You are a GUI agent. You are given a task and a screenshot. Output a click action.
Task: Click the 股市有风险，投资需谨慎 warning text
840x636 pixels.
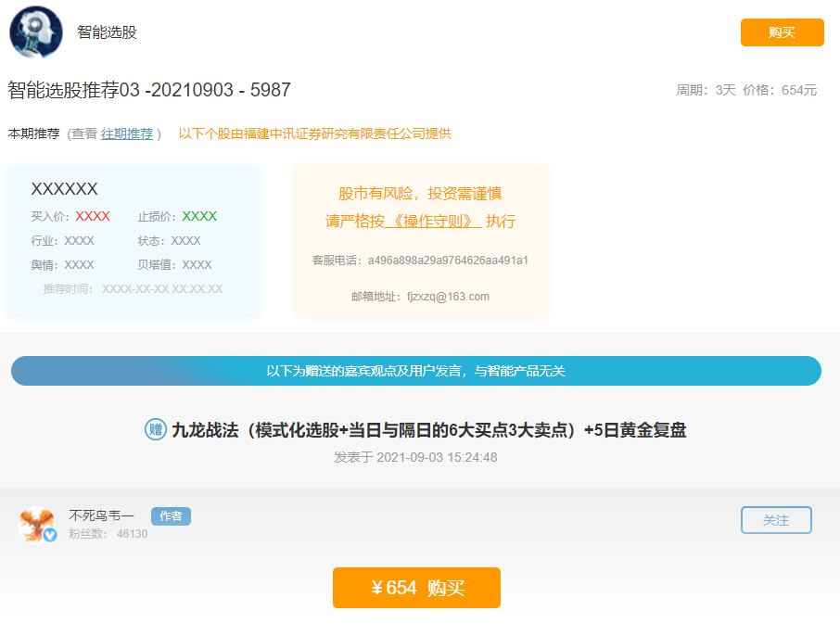tap(420, 194)
